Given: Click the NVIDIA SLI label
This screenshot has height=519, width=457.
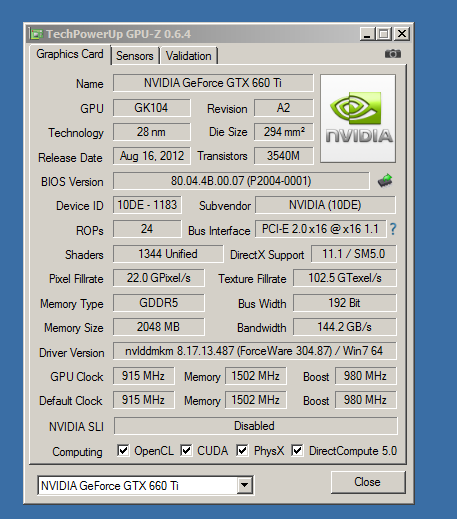Looking at the screenshot, I should coord(76,427).
